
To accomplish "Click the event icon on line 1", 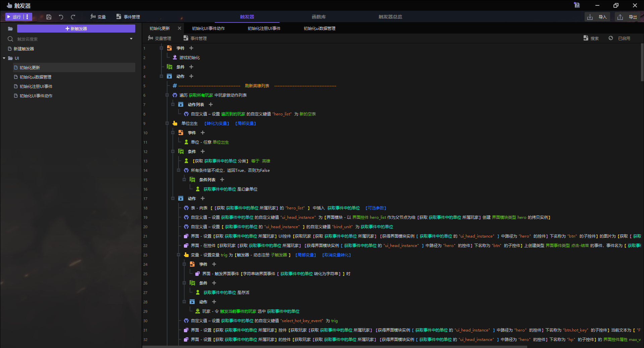I will tap(169, 48).
